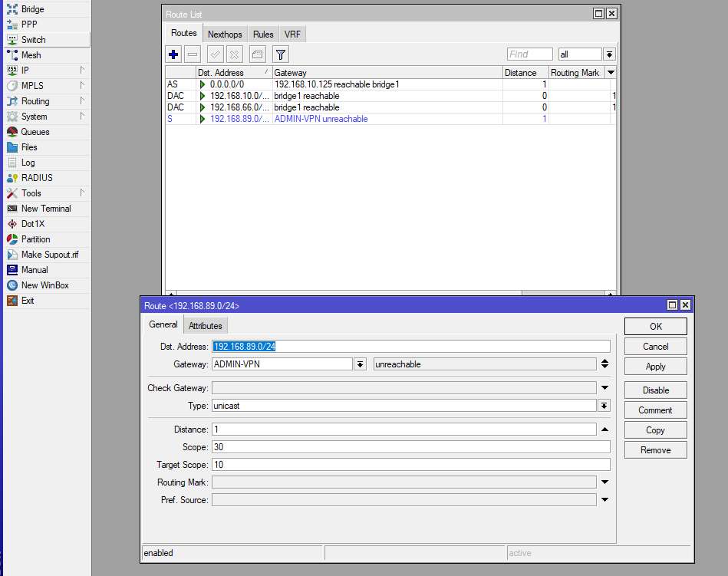Collapse the Distance field arrow

point(604,430)
